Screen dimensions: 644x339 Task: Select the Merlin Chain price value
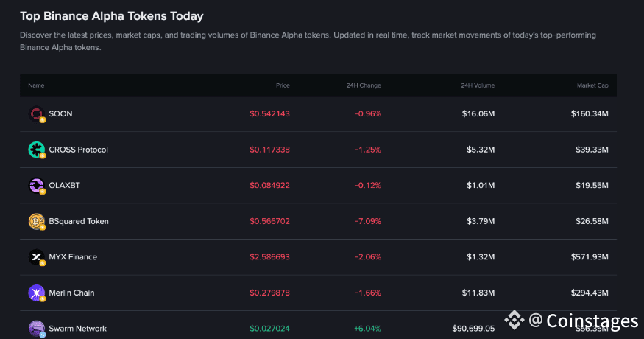269,293
